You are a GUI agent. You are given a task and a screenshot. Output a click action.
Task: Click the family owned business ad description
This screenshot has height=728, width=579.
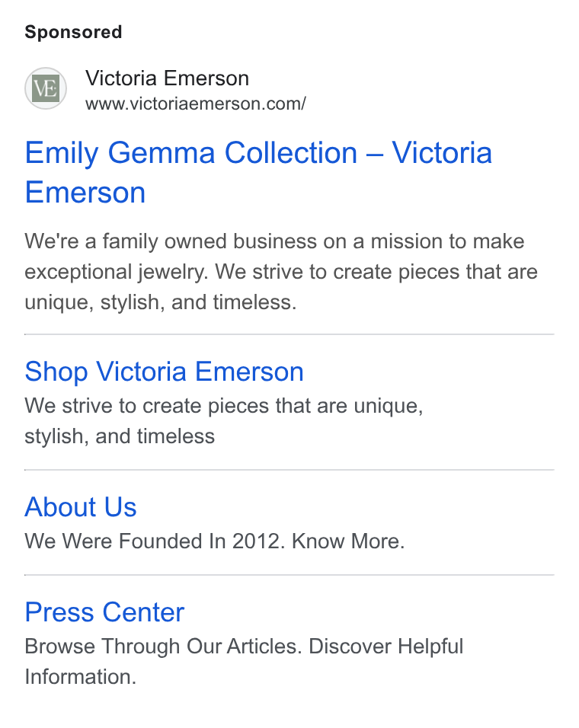pos(281,272)
